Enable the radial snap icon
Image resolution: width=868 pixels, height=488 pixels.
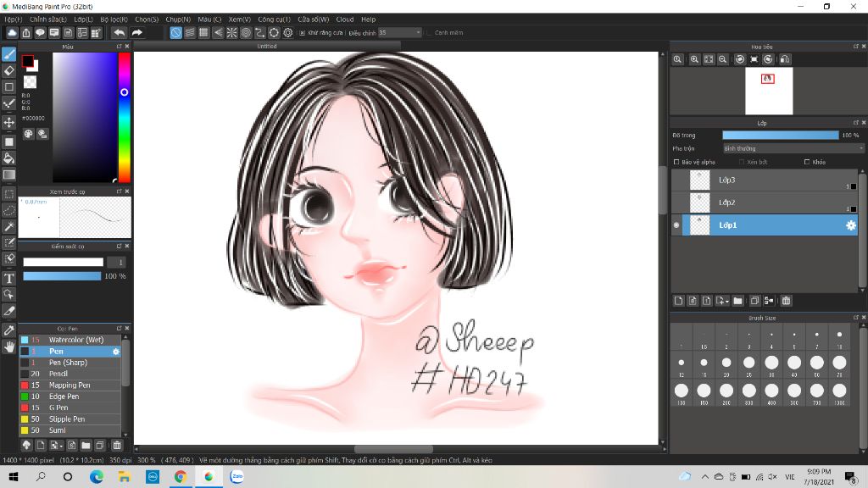(232, 33)
